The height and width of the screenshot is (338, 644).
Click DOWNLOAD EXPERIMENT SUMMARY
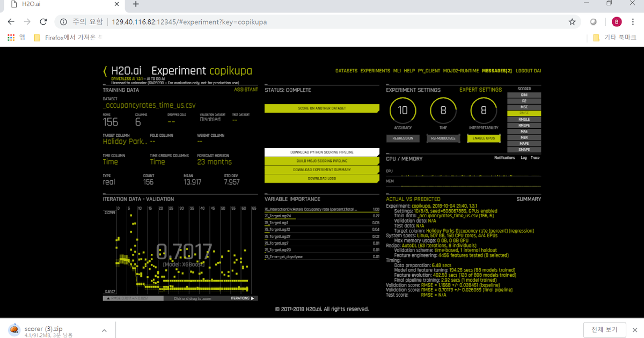click(321, 170)
